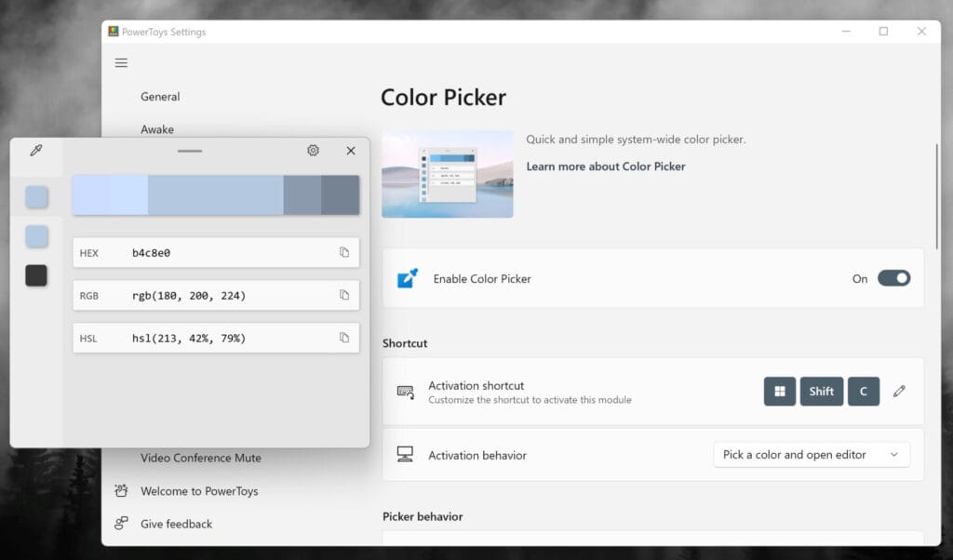
Task: Select Video Conference Mute in sidebar
Action: [201, 458]
